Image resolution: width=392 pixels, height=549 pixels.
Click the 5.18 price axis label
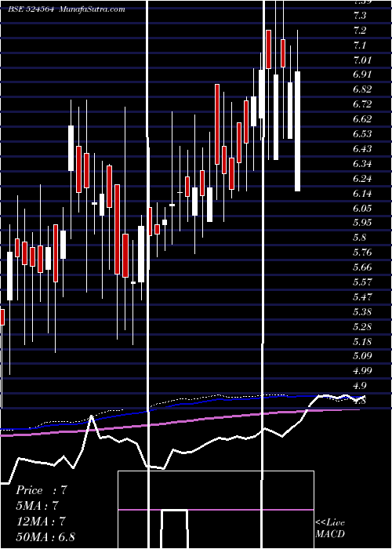click(362, 342)
